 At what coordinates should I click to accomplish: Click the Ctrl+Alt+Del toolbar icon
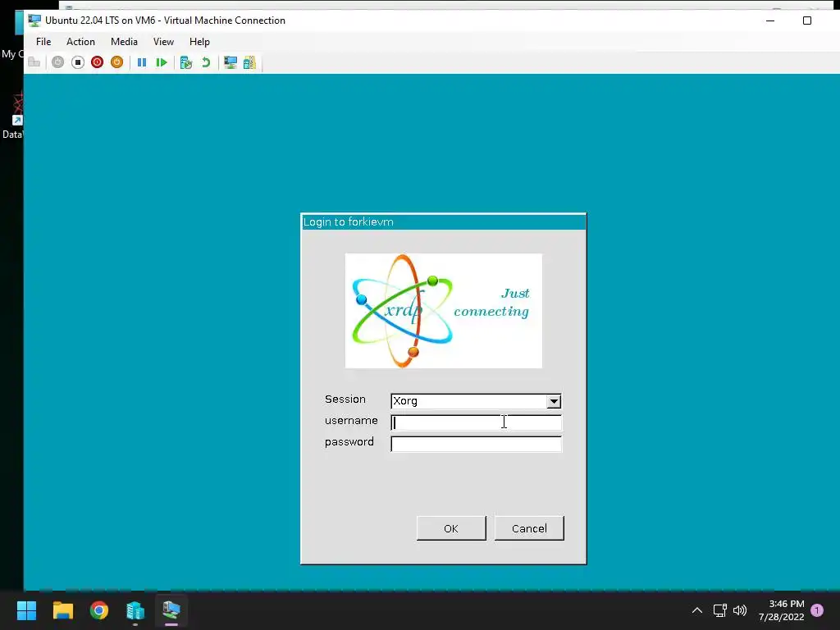click(x=34, y=62)
